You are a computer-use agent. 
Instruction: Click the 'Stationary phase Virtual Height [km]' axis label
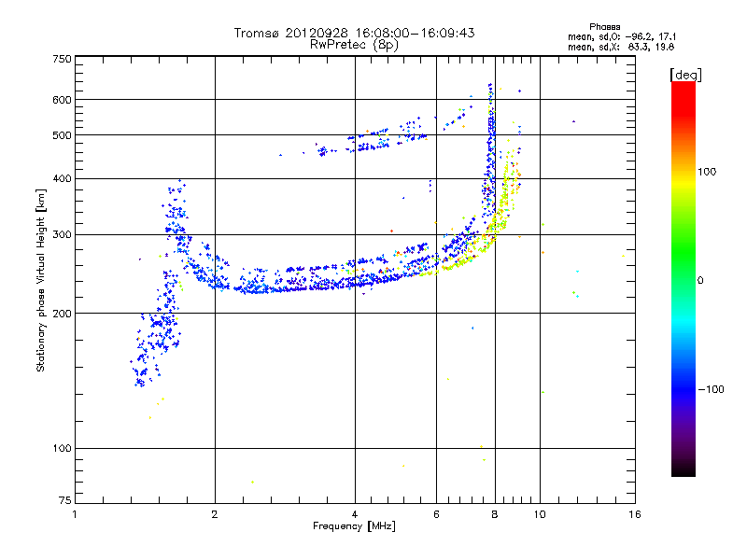[40, 280]
